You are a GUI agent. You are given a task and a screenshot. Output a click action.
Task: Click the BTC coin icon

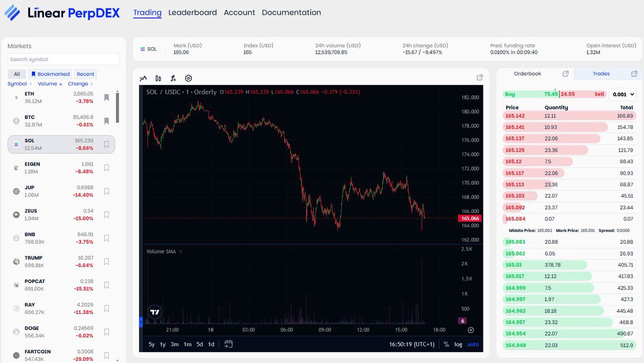pyautogui.click(x=16, y=121)
